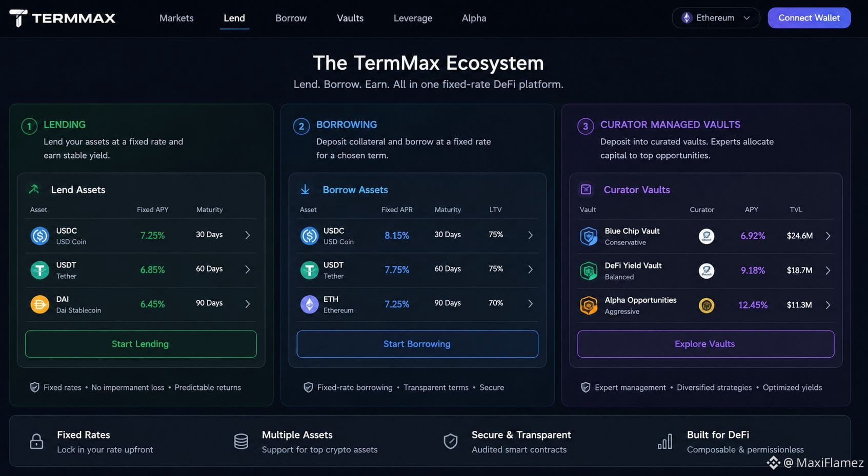The image size is (868, 476).
Task: Click the Built for DeFi bar chart icon
Action: [x=665, y=441]
